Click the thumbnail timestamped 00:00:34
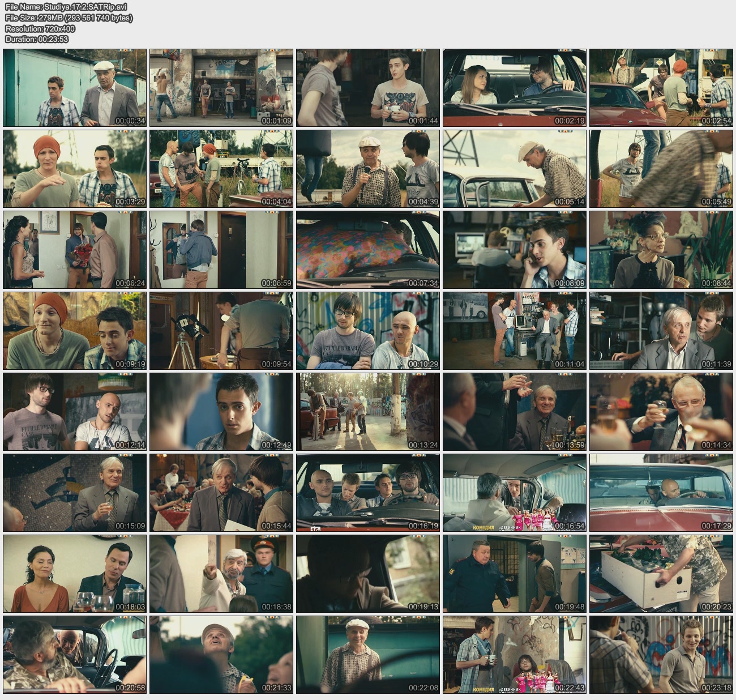Viewport: 736px width, 700px height. [x=75, y=88]
